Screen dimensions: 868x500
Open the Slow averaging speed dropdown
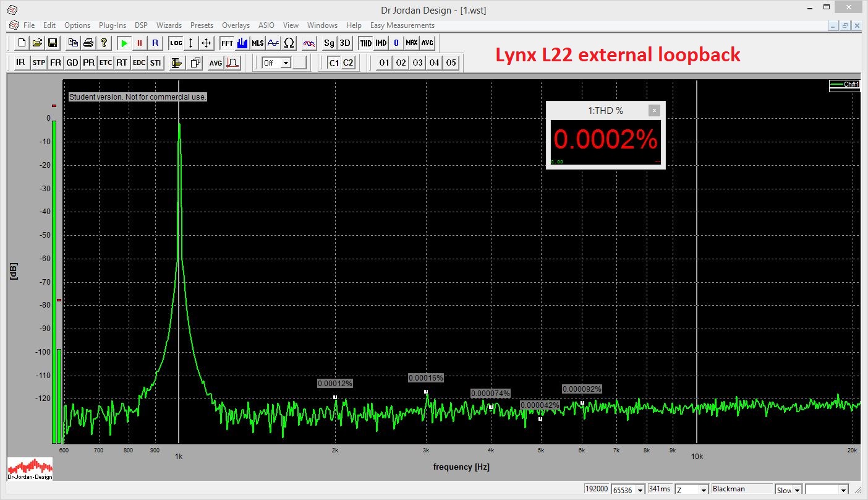pyautogui.click(x=796, y=490)
